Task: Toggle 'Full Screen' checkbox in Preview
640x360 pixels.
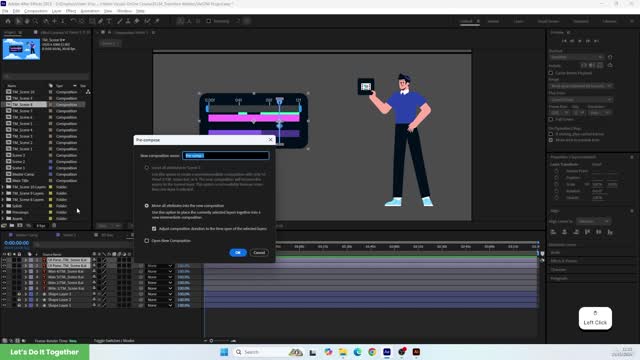Action: [551, 119]
